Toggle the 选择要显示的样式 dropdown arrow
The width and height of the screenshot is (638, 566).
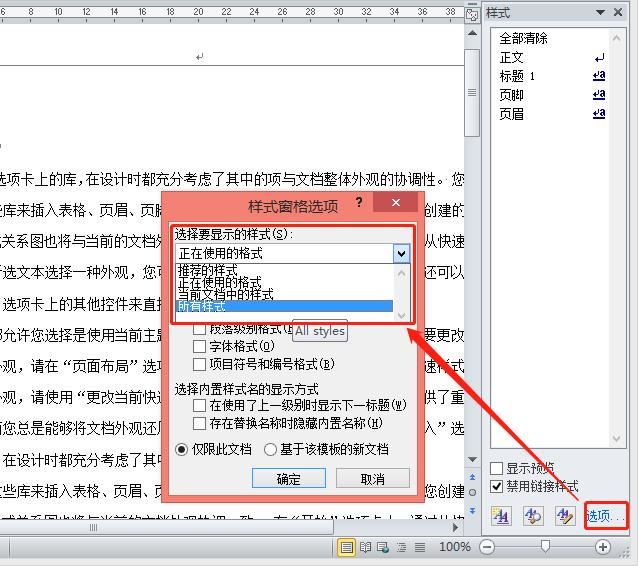tap(401, 254)
